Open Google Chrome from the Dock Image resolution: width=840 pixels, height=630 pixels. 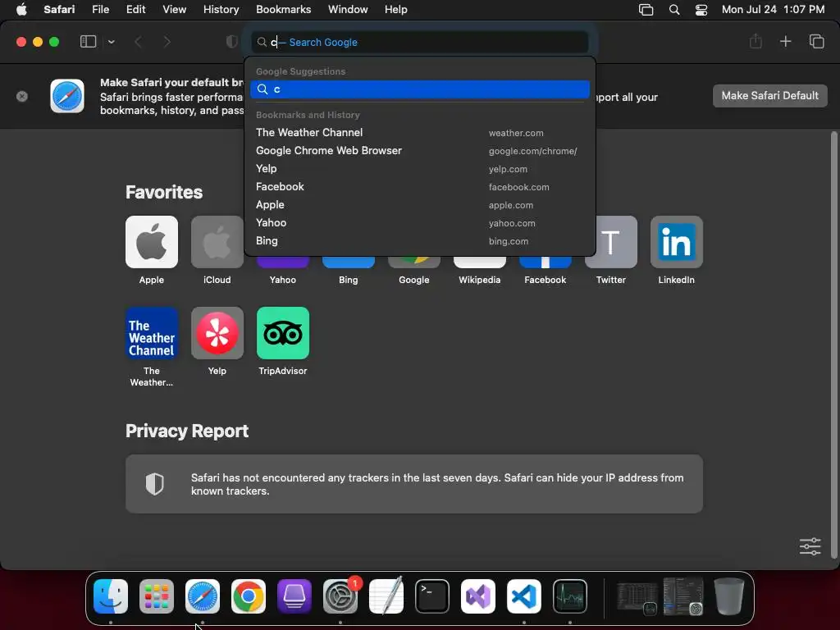coord(248,596)
